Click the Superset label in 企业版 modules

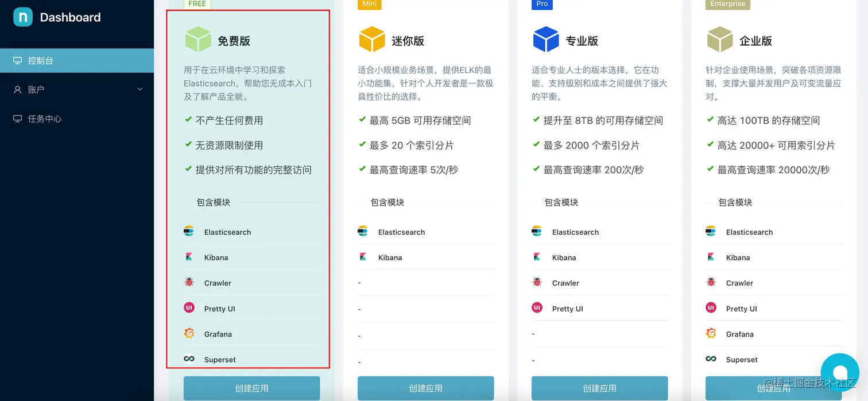tap(742, 360)
